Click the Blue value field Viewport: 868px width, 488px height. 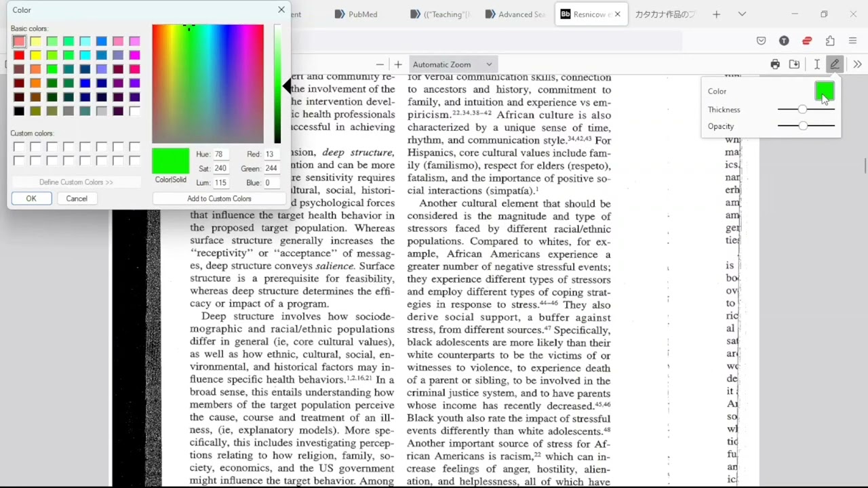pos(273,183)
